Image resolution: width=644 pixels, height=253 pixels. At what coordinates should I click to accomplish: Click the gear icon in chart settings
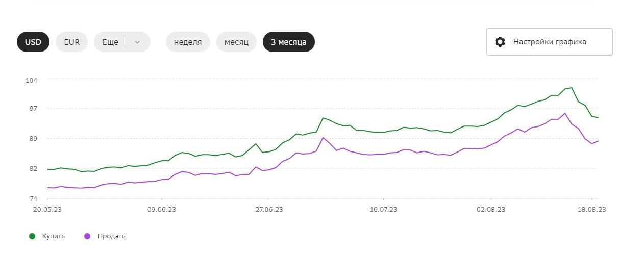500,42
